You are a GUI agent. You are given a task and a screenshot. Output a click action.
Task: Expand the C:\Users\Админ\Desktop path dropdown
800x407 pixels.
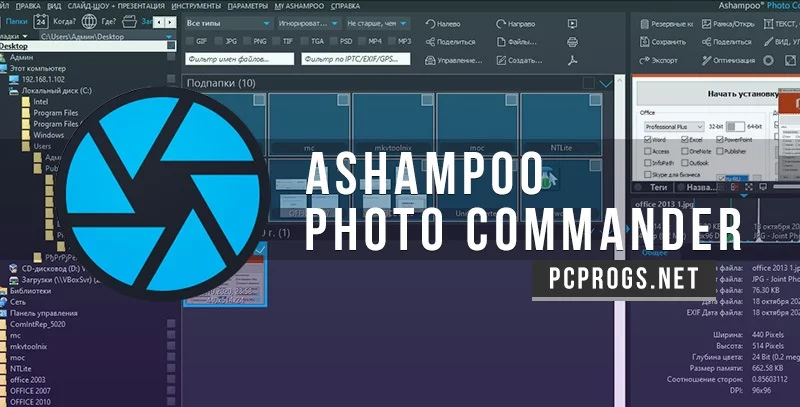(169, 37)
